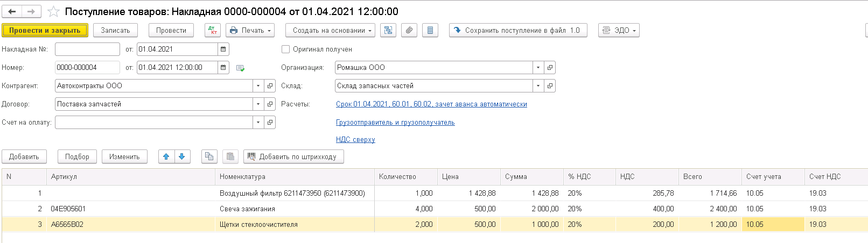Click Грузоотправитель и грузополучатель link
Screen dimensions: 868x243
click(x=395, y=123)
